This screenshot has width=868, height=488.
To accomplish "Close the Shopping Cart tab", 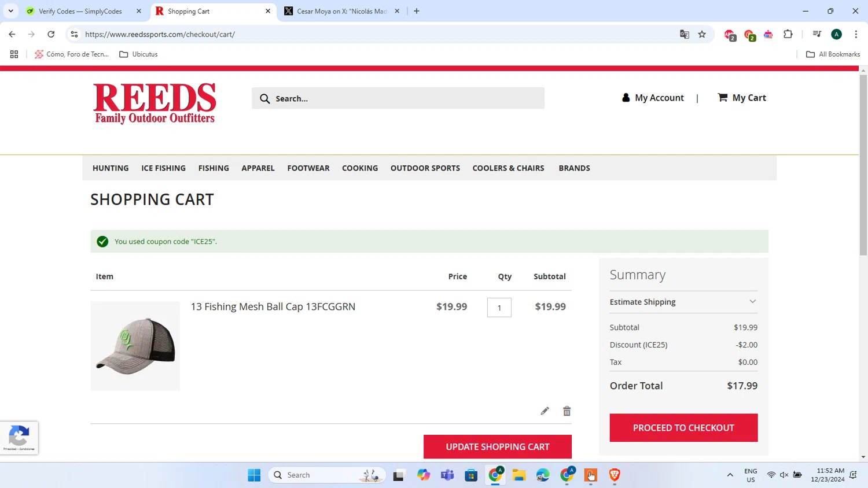I will 268,11.
